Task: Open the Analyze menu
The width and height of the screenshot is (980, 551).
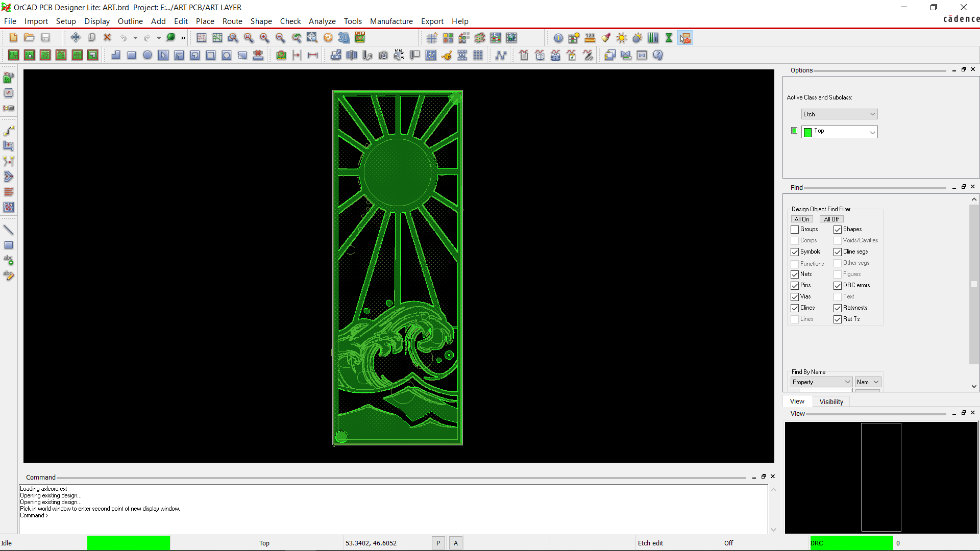Action: click(322, 21)
